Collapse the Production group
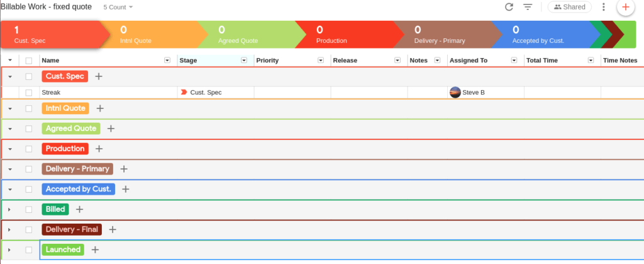This screenshot has width=644, height=264. click(x=10, y=149)
